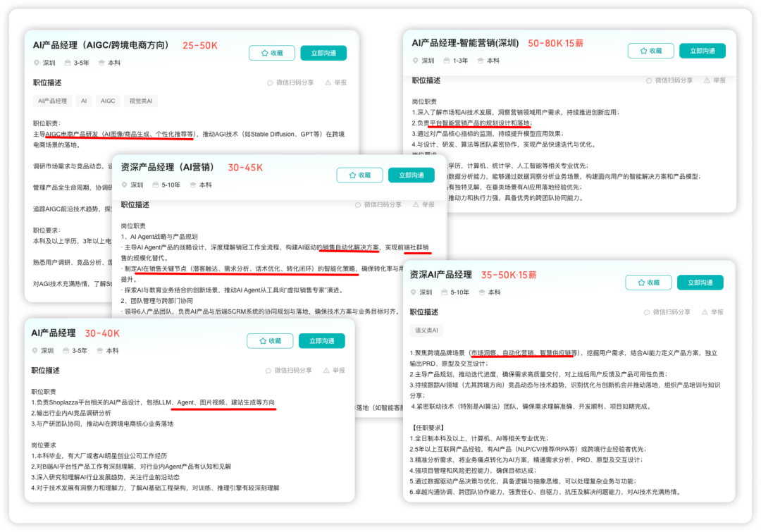Screen dimensions: 761x532
Task: Click 收藏 on 资深产品经理（AI营销）card
Action: click(x=359, y=175)
